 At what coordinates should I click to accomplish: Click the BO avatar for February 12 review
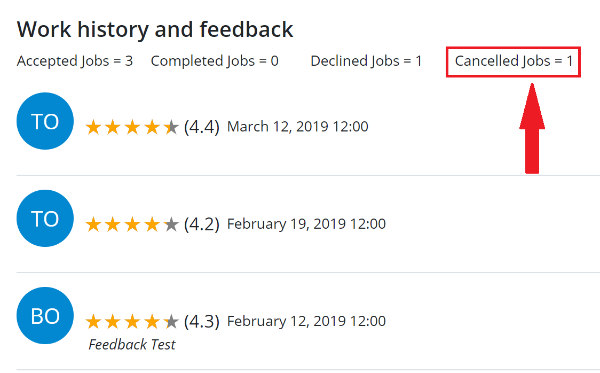point(45,316)
